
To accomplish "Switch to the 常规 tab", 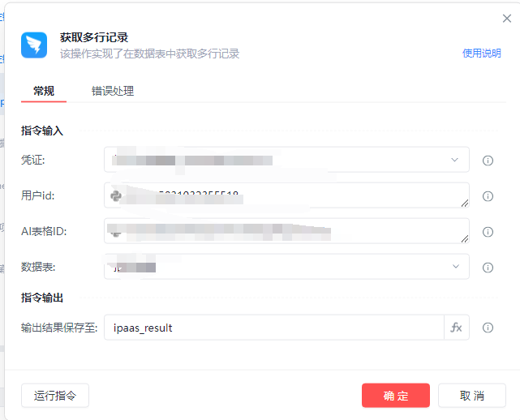I will (44, 91).
